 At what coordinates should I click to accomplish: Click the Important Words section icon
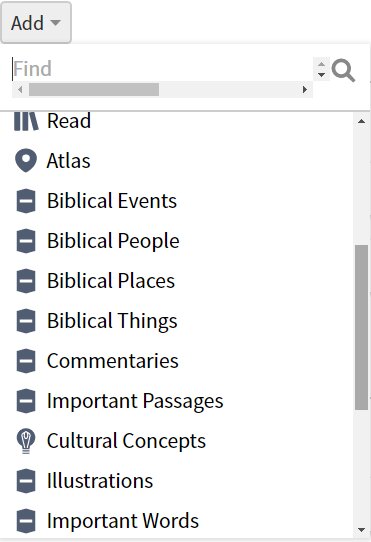point(26,521)
